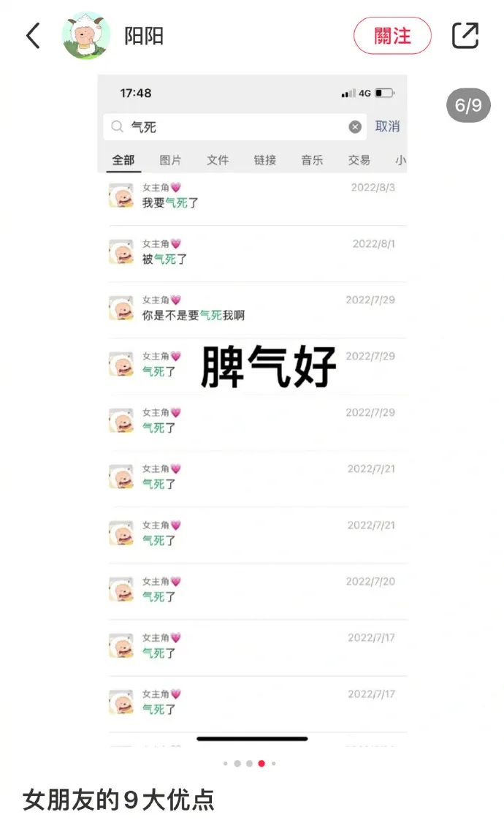This screenshot has height=820, width=504.
Task: Tap the 6/9 image counter badge
Action: [x=468, y=105]
